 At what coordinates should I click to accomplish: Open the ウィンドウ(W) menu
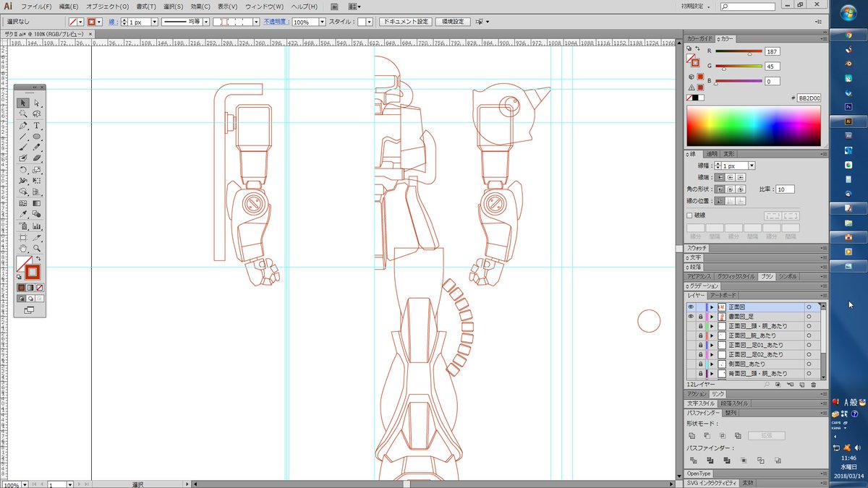coord(264,7)
